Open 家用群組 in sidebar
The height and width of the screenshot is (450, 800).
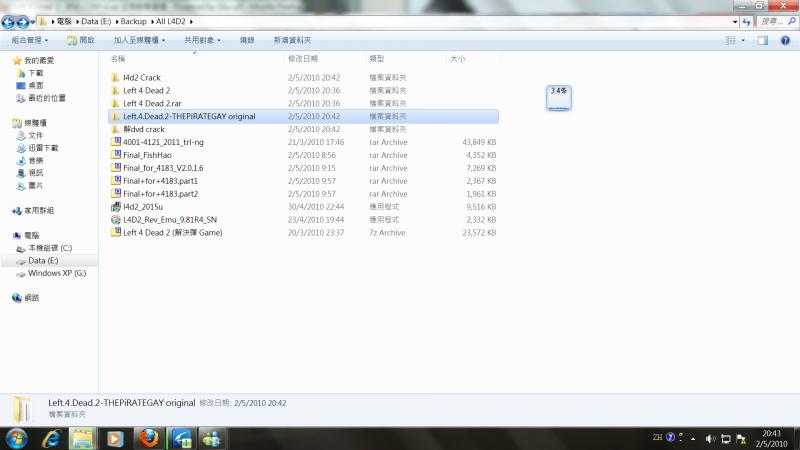(39, 210)
